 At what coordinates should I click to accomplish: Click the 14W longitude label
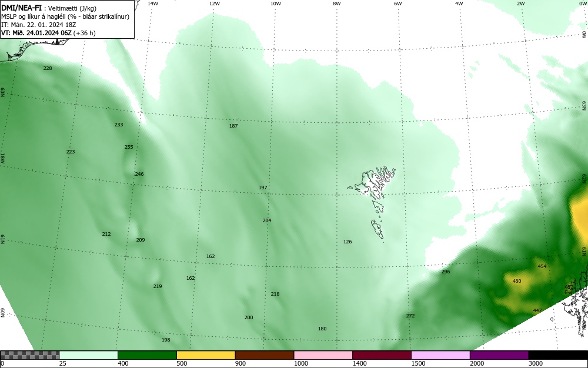[x=153, y=4]
